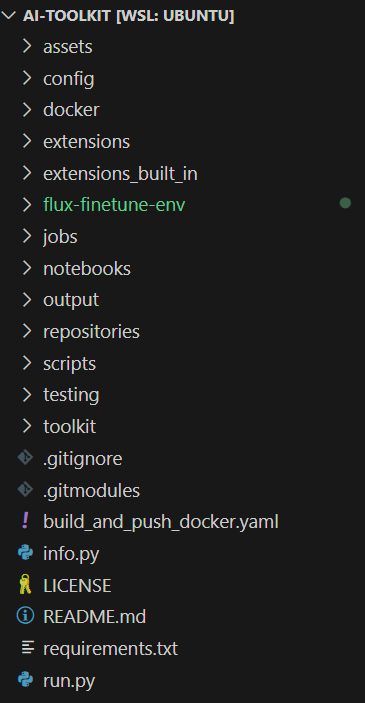Click the info icon beside README.md

[26, 616]
